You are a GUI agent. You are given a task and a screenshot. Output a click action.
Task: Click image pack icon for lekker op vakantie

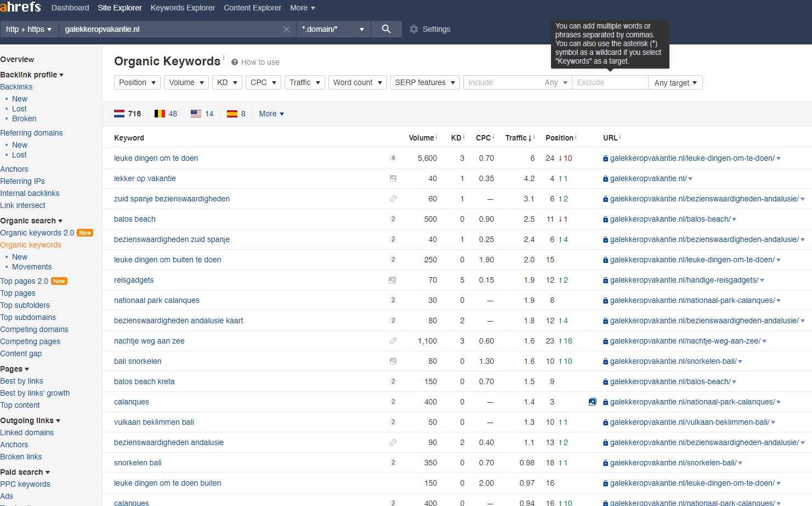coord(393,178)
